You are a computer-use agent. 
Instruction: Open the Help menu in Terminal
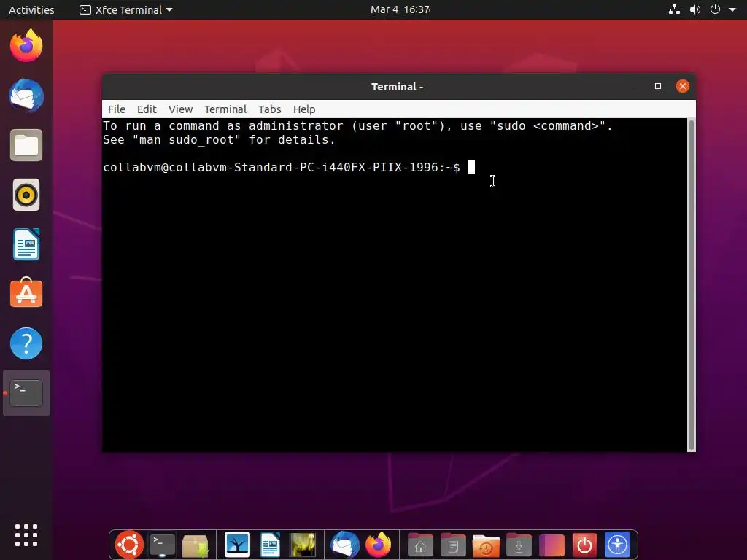point(304,109)
